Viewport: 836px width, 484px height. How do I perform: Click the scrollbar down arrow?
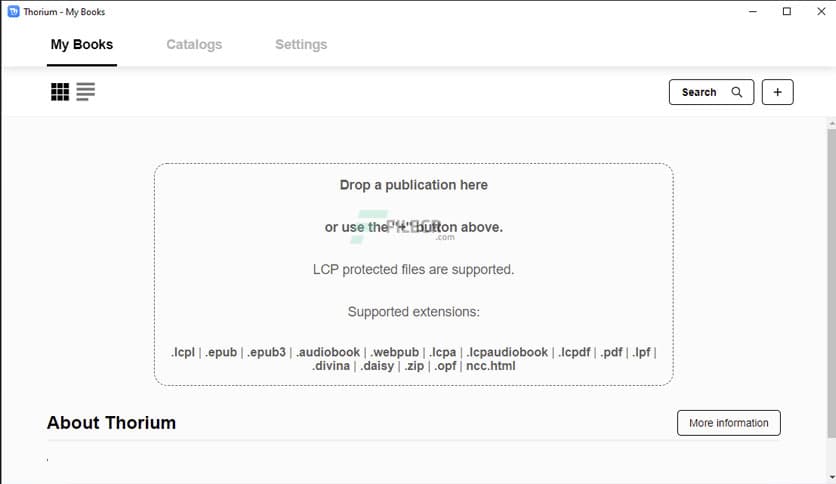point(832,478)
